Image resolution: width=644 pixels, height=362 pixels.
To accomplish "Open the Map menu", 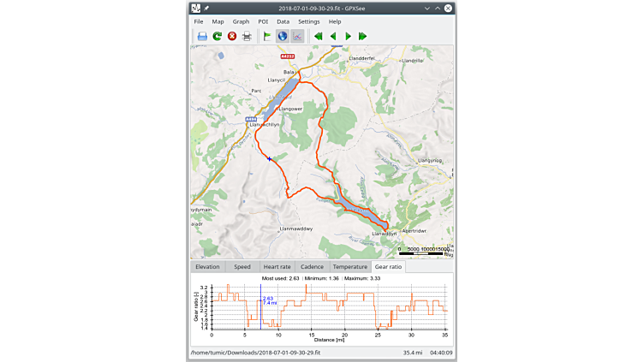I will tap(218, 21).
